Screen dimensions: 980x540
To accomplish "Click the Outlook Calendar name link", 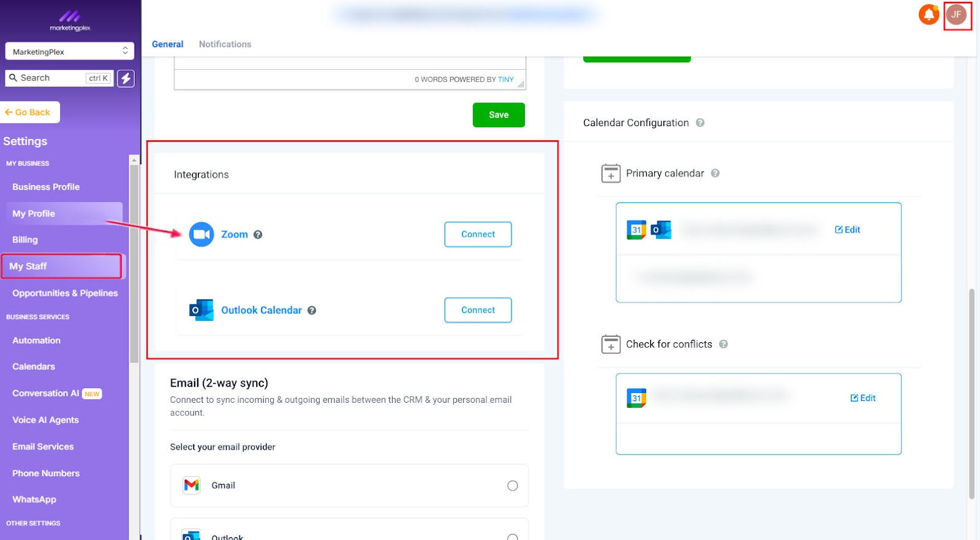I will (x=262, y=310).
